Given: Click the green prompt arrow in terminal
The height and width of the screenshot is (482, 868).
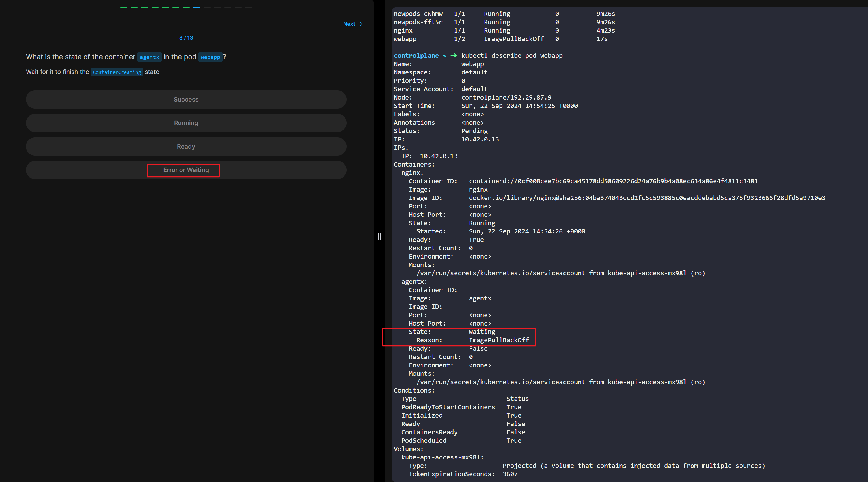Looking at the screenshot, I should click(454, 56).
